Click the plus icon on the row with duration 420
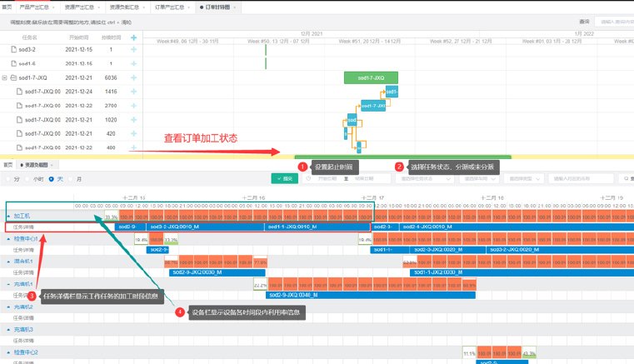634x364 pixels. click(134, 133)
